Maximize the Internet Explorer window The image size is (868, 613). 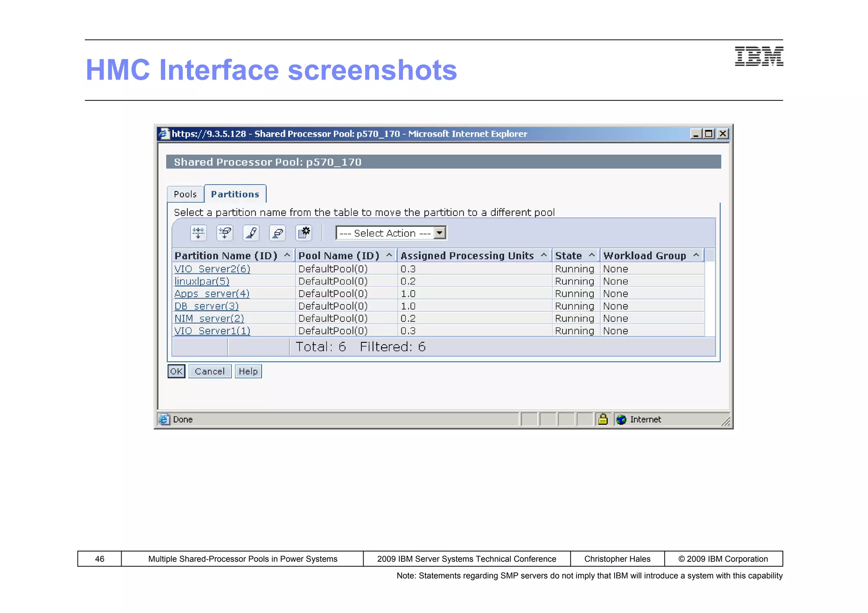point(709,134)
